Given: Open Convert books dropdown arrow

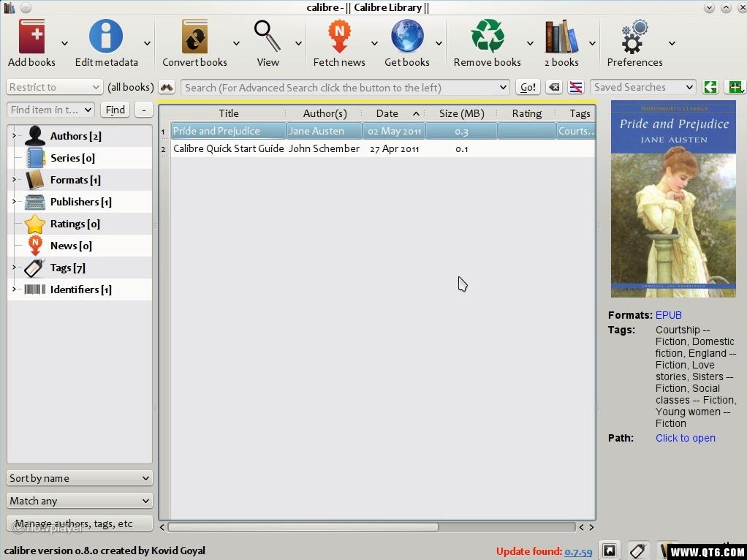Looking at the screenshot, I should (x=236, y=43).
